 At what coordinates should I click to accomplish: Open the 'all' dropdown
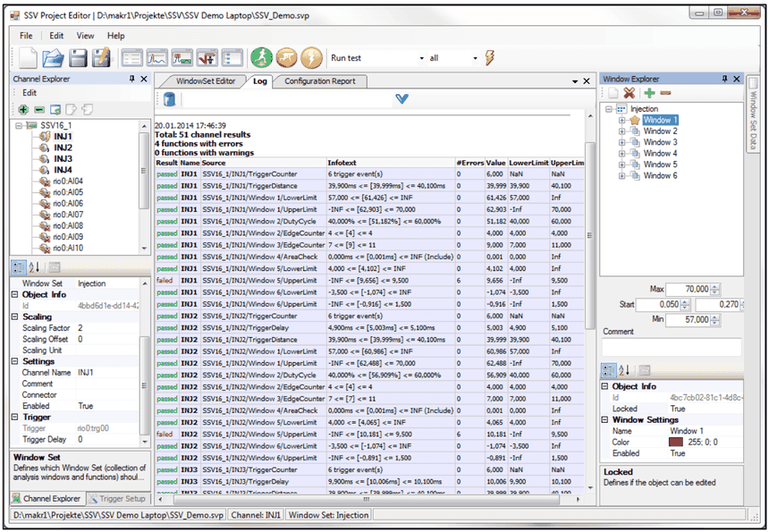[475, 58]
